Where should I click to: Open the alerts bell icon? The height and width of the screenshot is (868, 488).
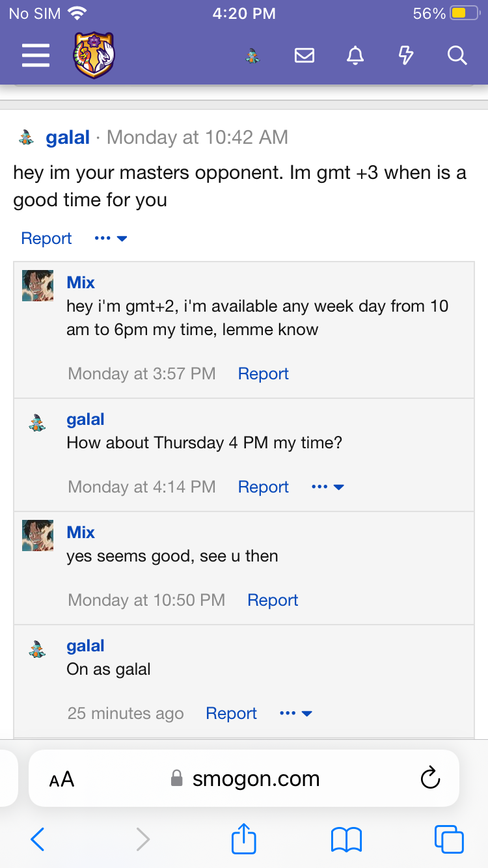coord(355,56)
